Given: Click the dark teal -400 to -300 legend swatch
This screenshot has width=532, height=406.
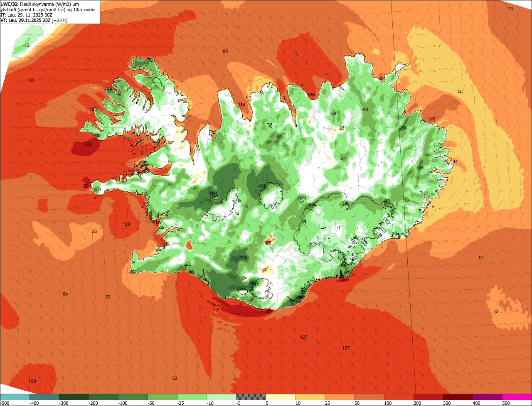Looking at the screenshot, I should [x=44, y=397].
